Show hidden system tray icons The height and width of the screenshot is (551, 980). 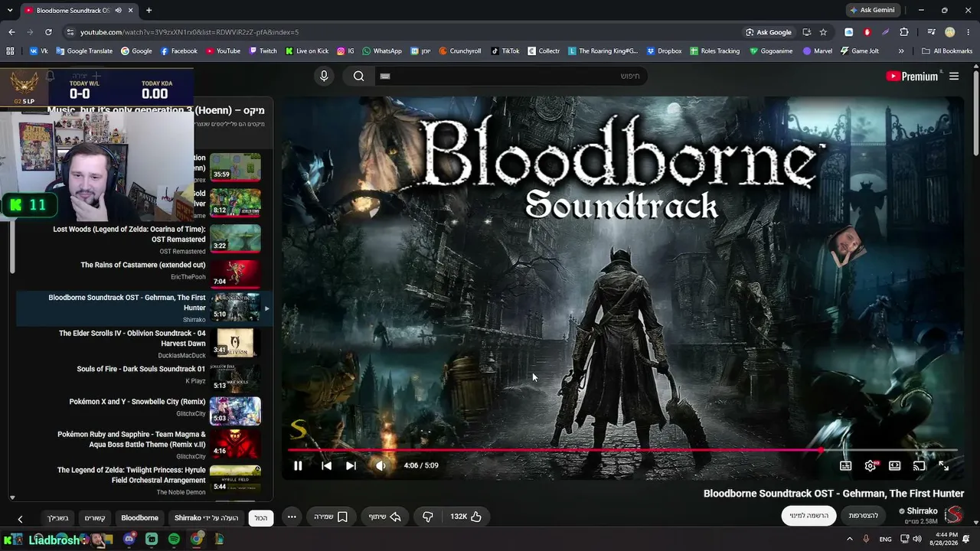pyautogui.click(x=850, y=540)
